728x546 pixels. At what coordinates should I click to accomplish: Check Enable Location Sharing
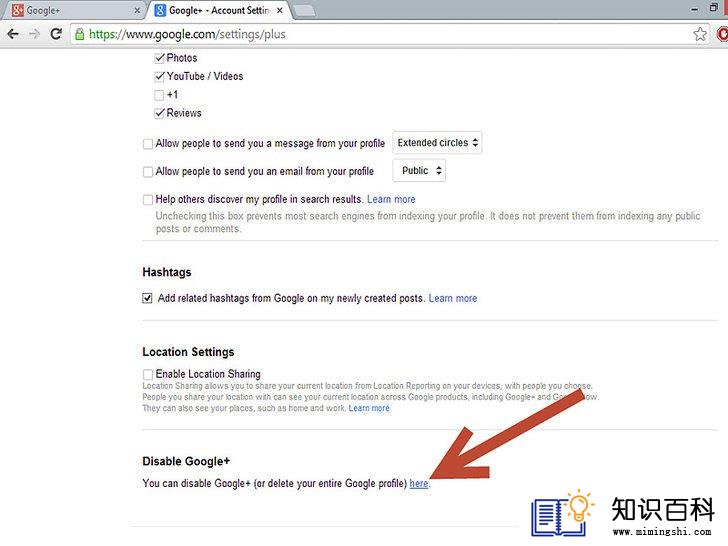tap(148, 374)
